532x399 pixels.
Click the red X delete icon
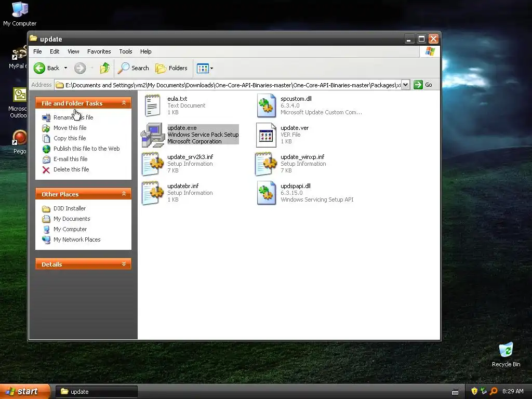point(46,170)
